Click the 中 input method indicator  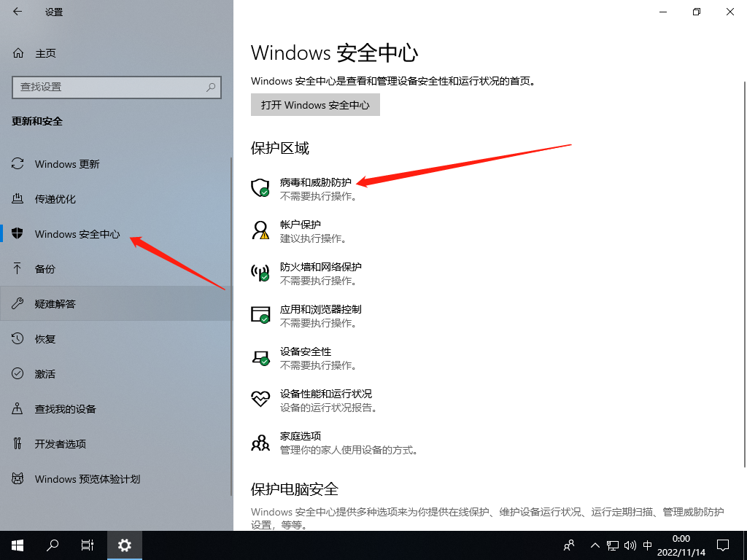click(x=648, y=545)
